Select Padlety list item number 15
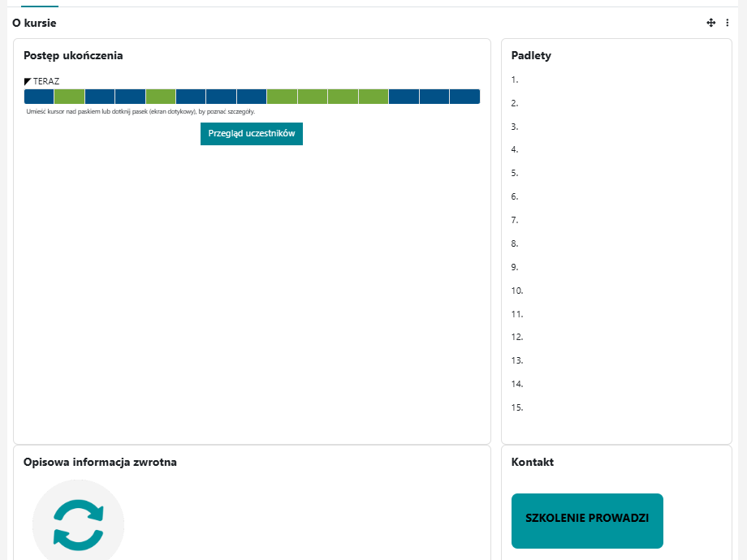This screenshot has height=560, width=747. (x=517, y=407)
